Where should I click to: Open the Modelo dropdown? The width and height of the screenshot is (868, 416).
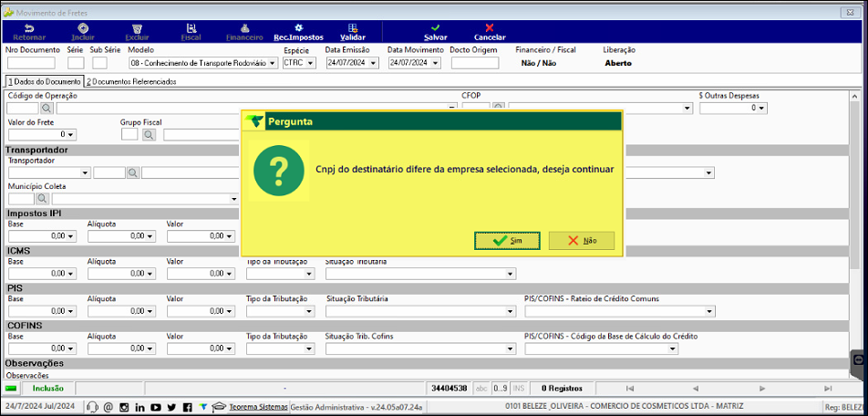(273, 63)
